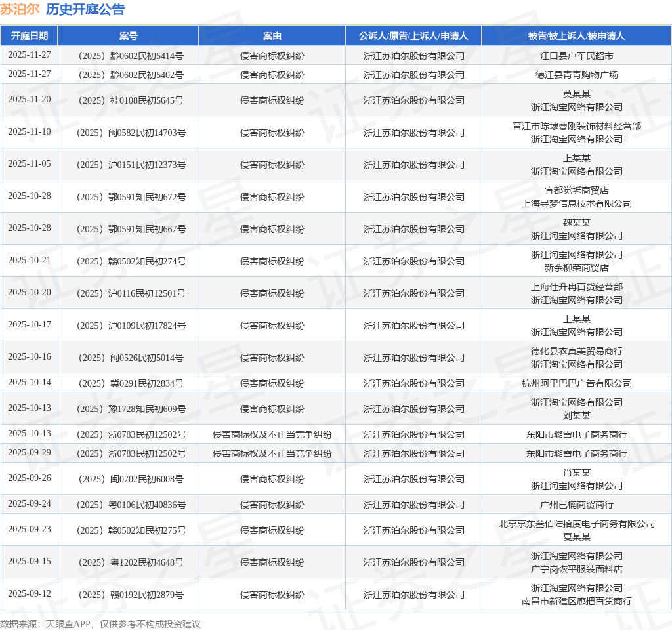Click the 案由 column header
This screenshot has height=630, width=672.
272,36
